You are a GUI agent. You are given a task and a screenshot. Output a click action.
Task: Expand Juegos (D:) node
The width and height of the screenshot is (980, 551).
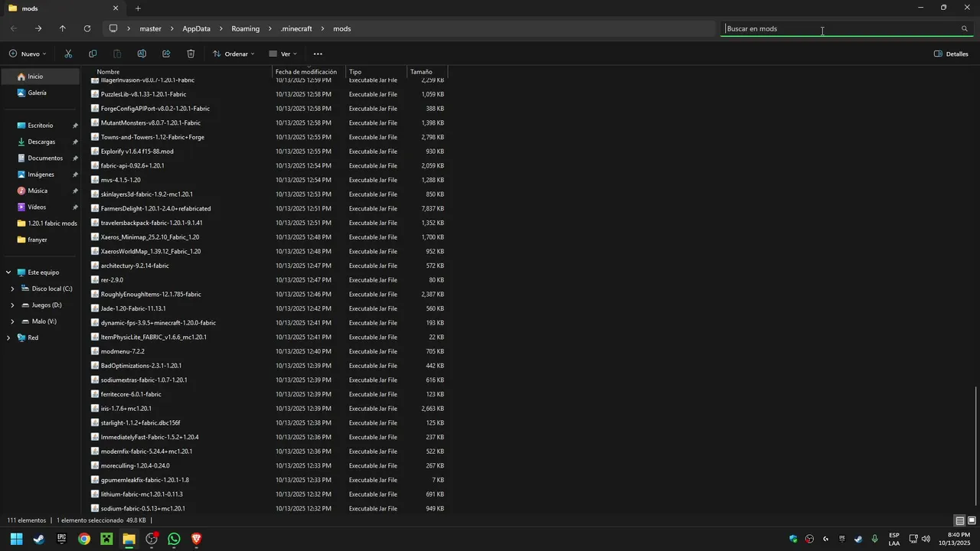[x=12, y=305]
